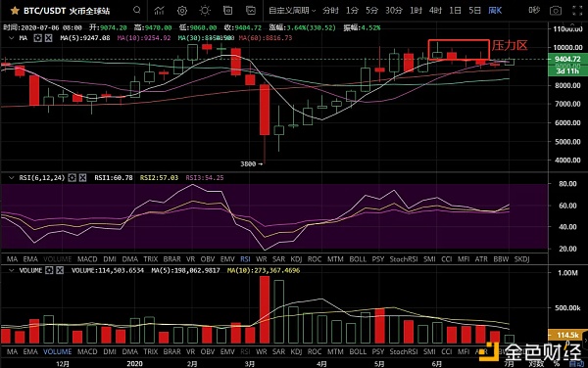Click the square layout icon after the sun
Viewport: 588px width, 368px height.
tap(227, 11)
